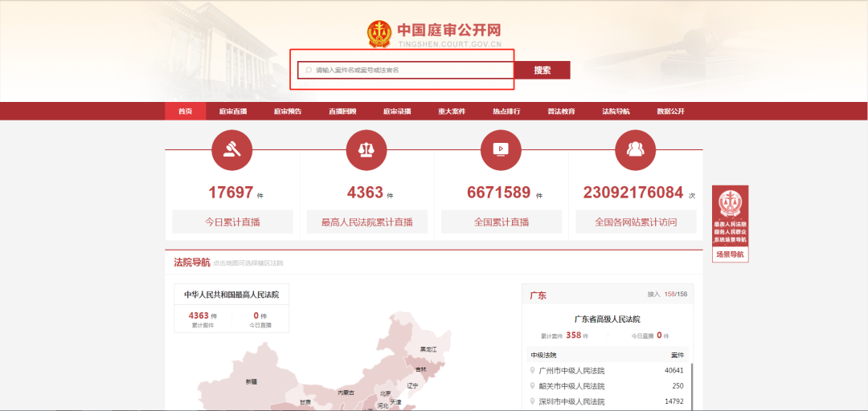Select 辽宁 province on the map
868x411 pixels.
click(412, 385)
